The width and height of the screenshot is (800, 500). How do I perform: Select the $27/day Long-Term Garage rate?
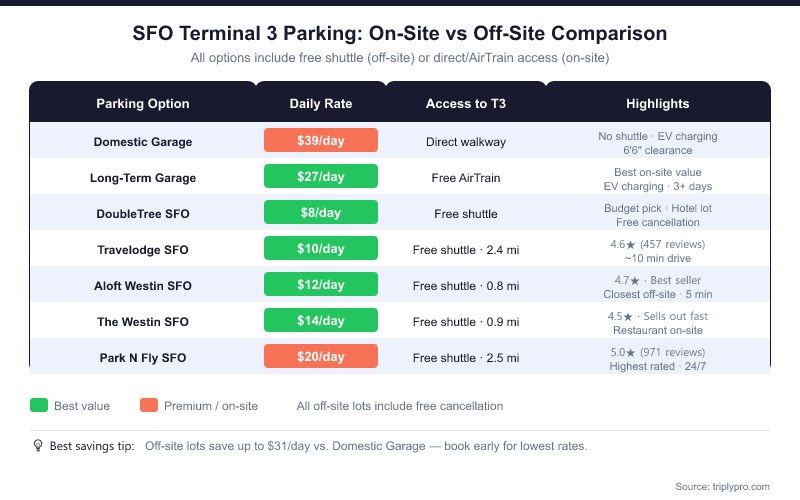tap(320, 176)
